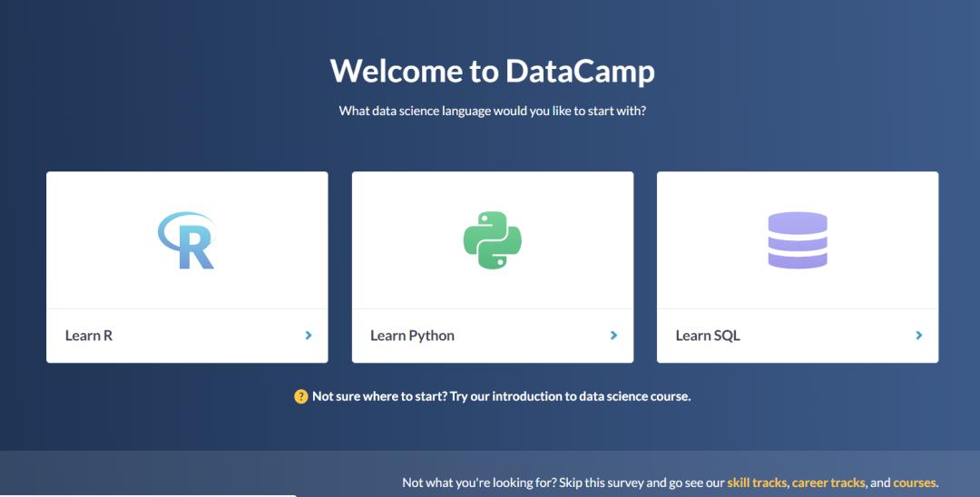
Task: Open the chevron arrow beside Learn R
Action: 309,336
